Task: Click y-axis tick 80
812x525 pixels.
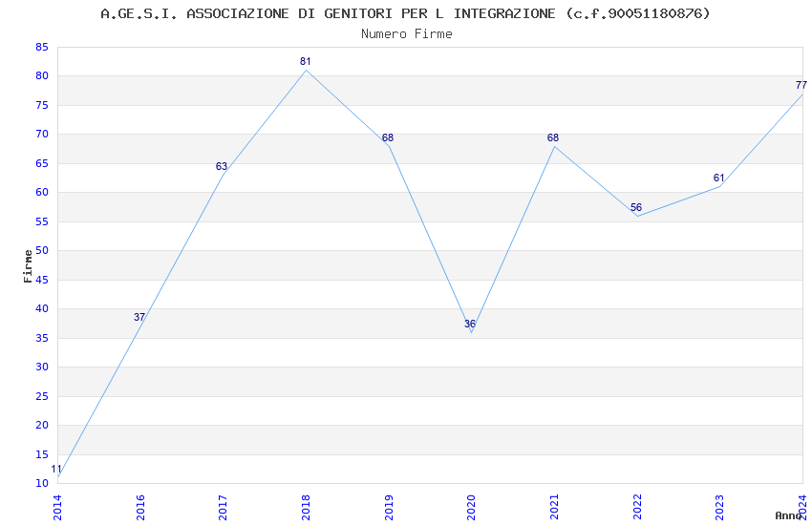Action: click(42, 75)
